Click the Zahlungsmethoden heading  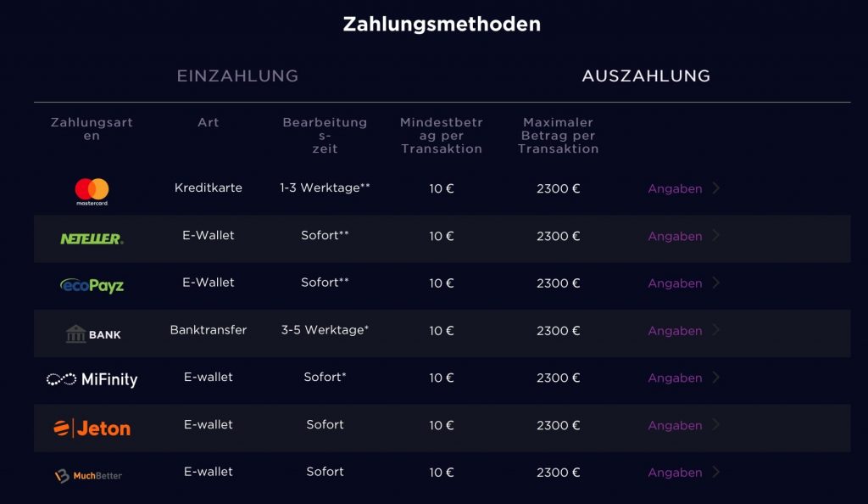click(x=442, y=24)
